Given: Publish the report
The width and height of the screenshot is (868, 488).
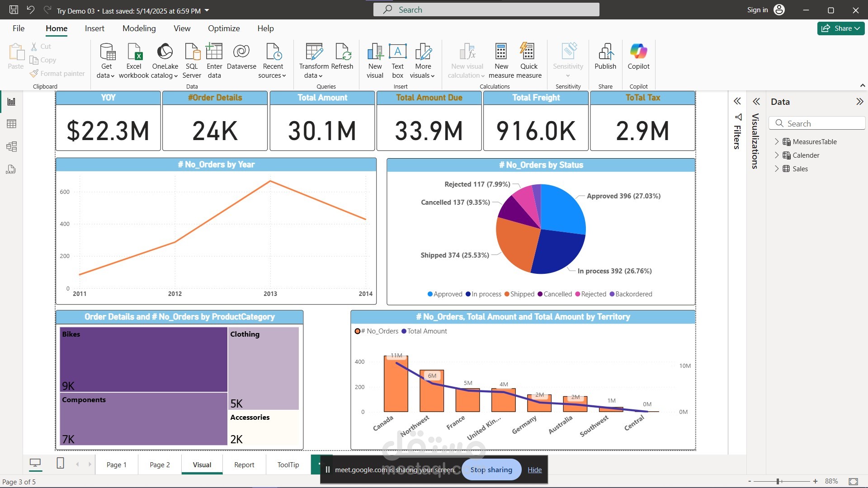Looking at the screenshot, I should click(605, 56).
